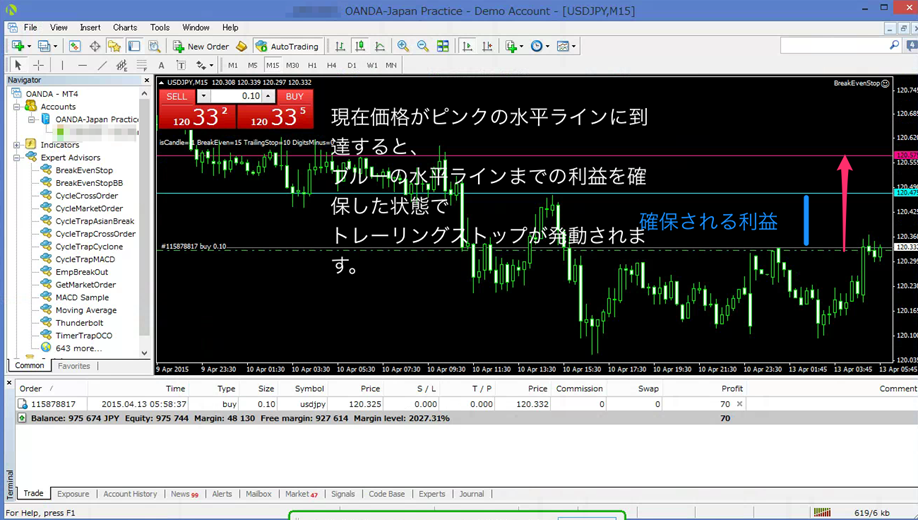Toggle chart shift icon
The height and width of the screenshot is (520, 918).
pos(487,46)
